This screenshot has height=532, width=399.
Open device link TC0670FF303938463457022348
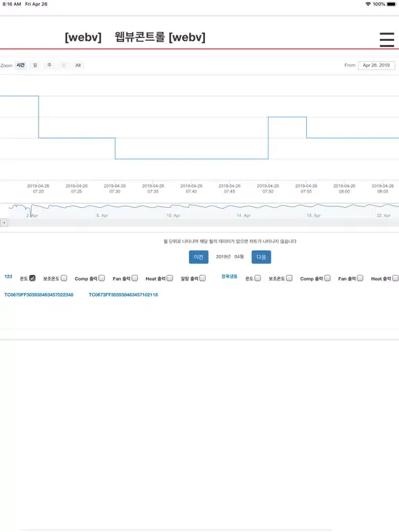coord(39,295)
